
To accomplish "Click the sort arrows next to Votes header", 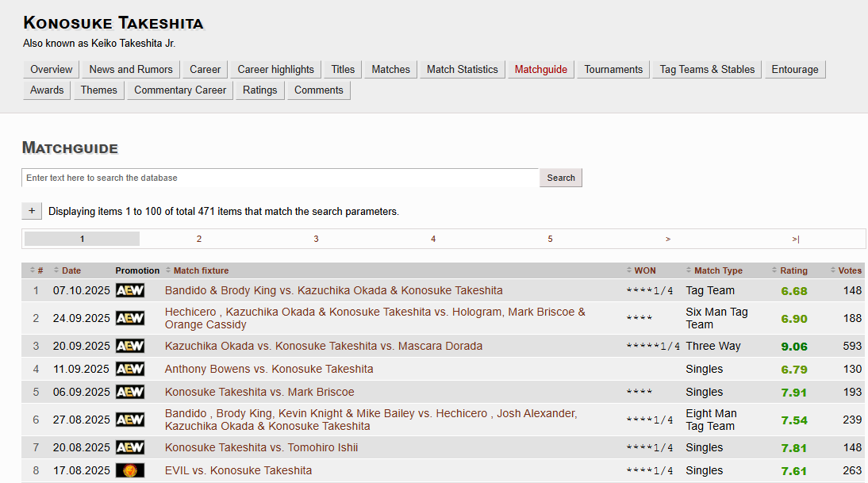I will (x=833, y=270).
